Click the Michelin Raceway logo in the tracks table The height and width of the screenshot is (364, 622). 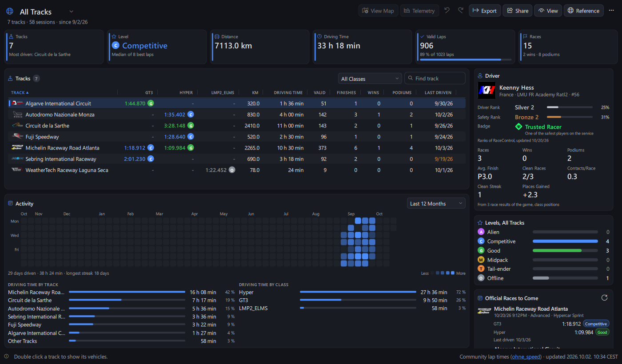click(17, 148)
